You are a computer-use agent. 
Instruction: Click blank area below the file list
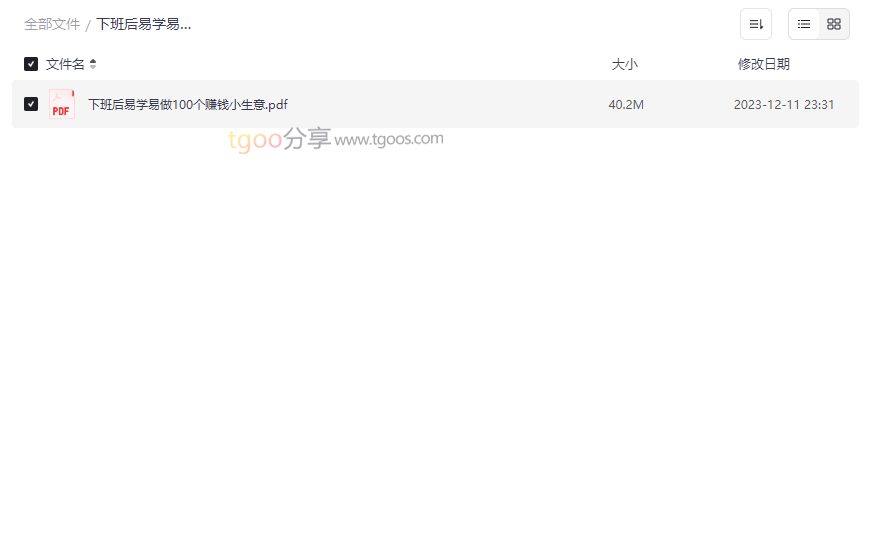[x=435, y=335]
